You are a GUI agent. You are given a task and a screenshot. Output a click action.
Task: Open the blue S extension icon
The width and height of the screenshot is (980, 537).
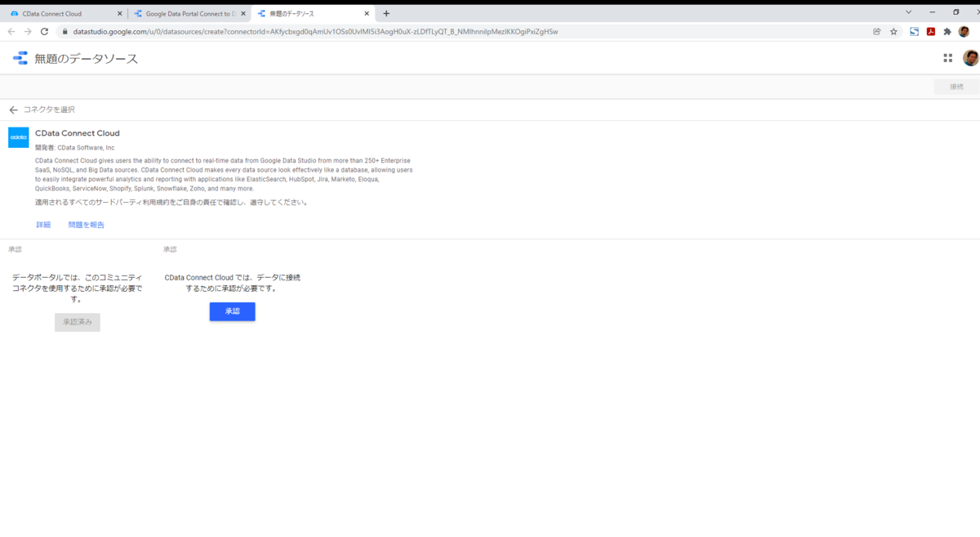click(915, 32)
